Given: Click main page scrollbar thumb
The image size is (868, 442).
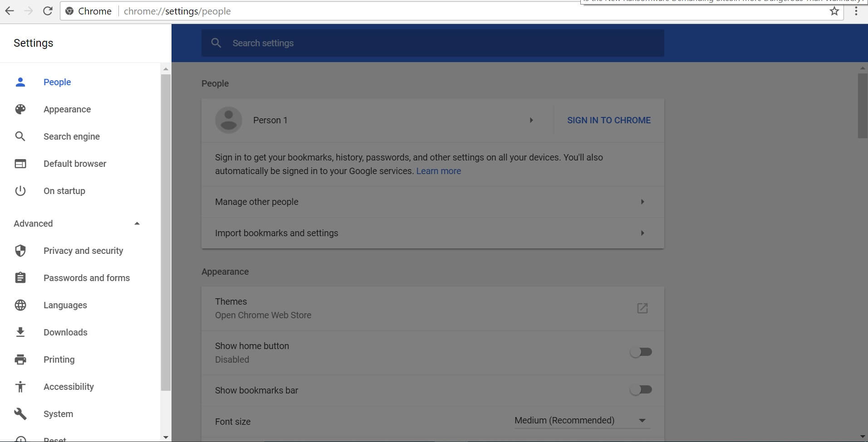Looking at the screenshot, I should pyautogui.click(x=863, y=106).
